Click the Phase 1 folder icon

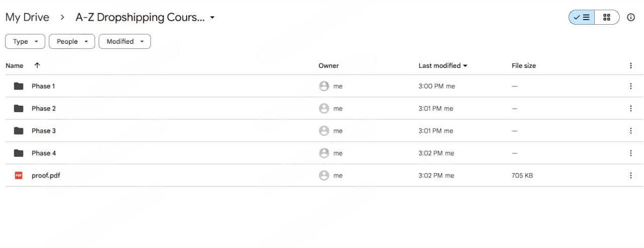19,86
